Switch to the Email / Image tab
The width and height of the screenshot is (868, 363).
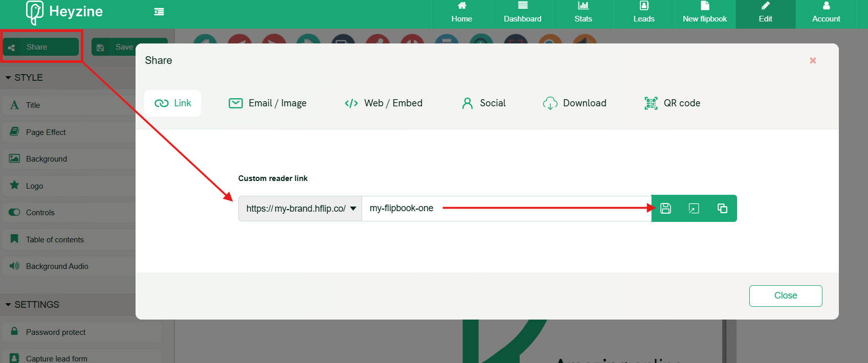tap(268, 103)
